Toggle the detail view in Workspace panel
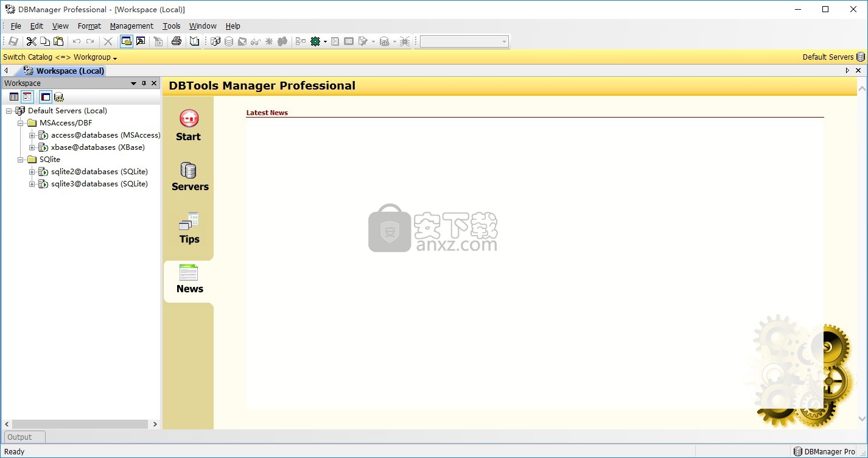The height and width of the screenshot is (458, 868). coord(27,97)
